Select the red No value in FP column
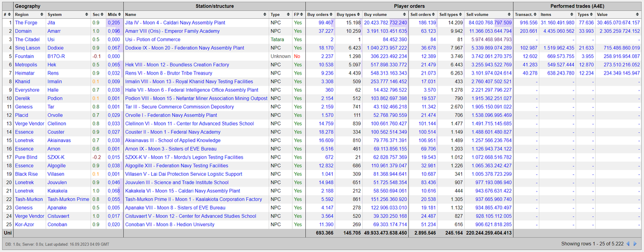The height and width of the screenshot is (252, 644). [x=298, y=56]
